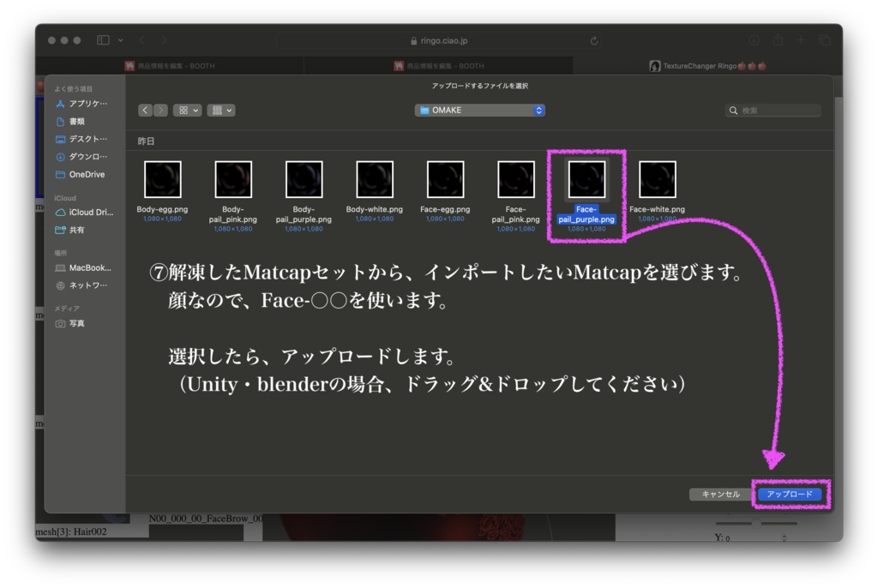Select the Face-egg.png thumbnail
Image resolution: width=878 pixels, height=588 pixels.
pos(444,179)
